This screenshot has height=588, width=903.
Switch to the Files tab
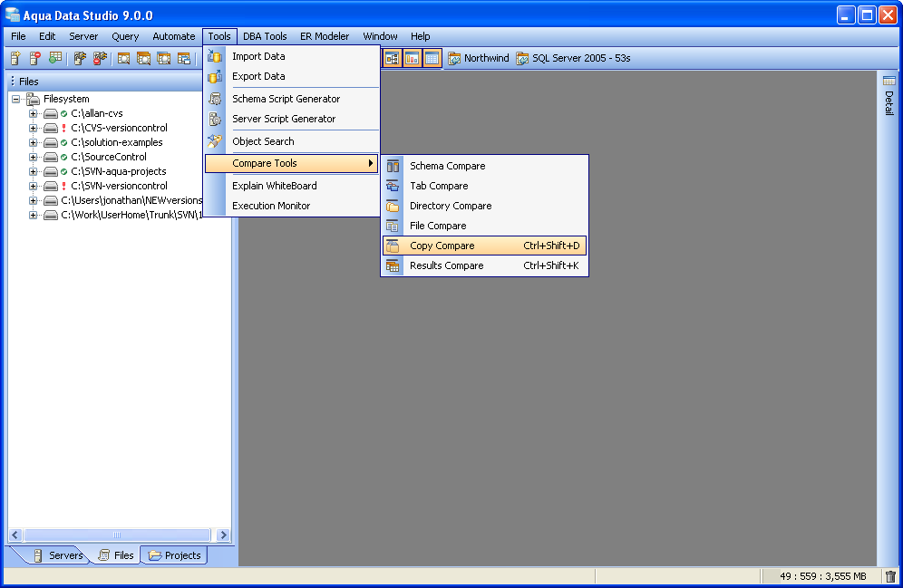tap(117, 555)
